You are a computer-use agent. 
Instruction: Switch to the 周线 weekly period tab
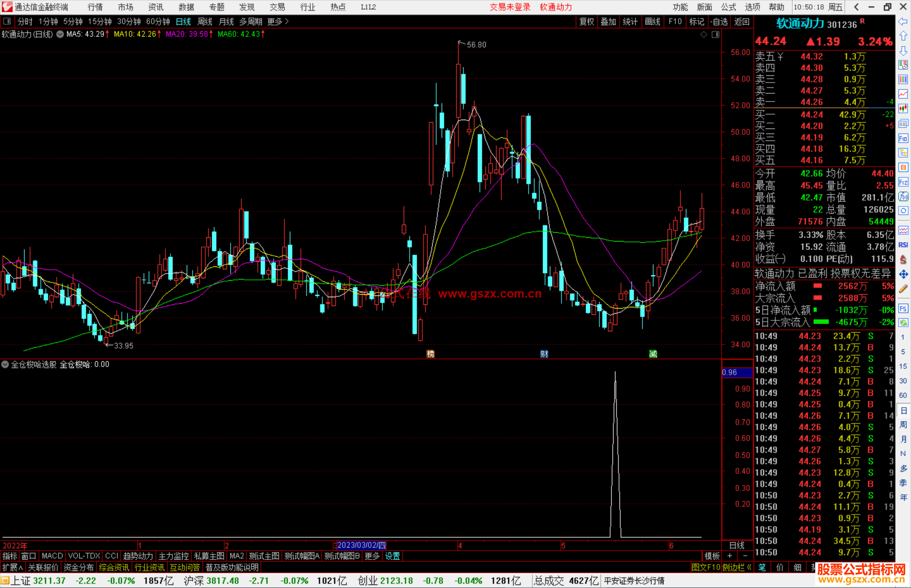pyautogui.click(x=205, y=21)
